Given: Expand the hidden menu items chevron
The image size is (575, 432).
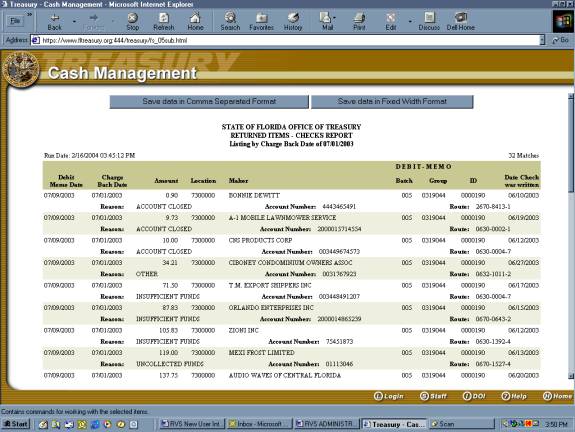Looking at the screenshot, I should click(29, 15).
